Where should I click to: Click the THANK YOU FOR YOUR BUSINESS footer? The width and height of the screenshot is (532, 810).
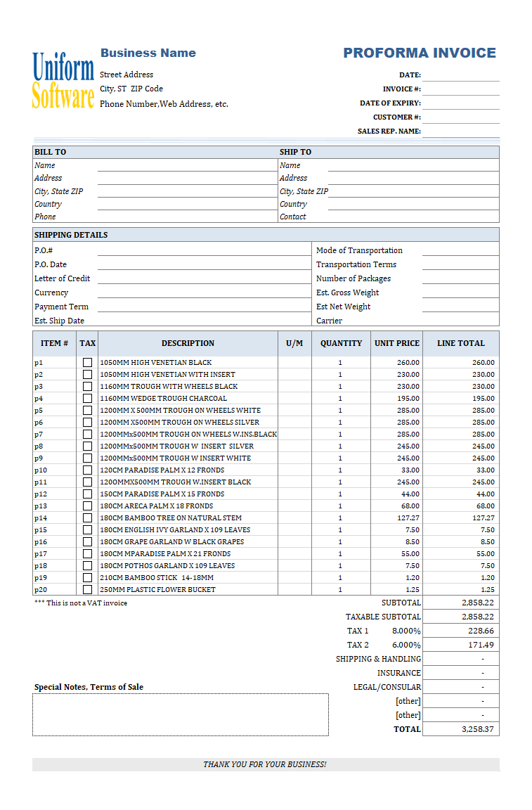coord(265,764)
